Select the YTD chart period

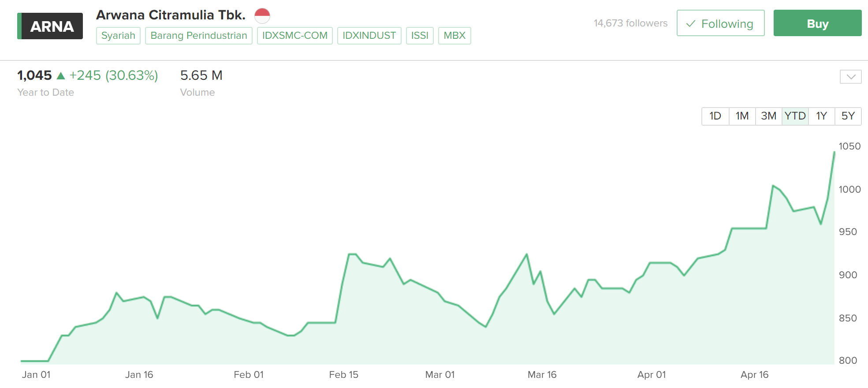(x=795, y=116)
